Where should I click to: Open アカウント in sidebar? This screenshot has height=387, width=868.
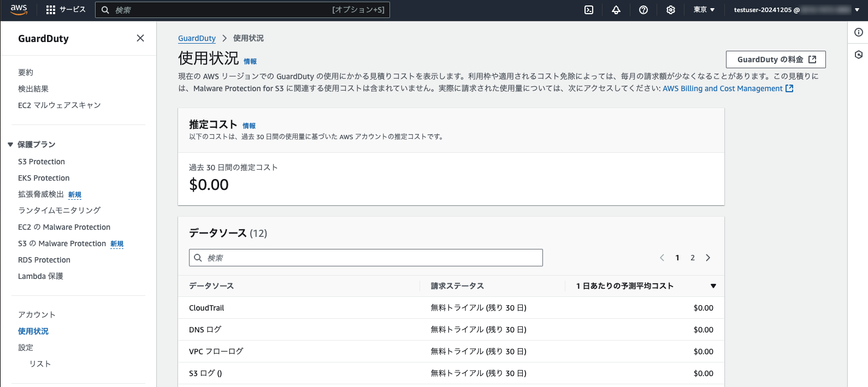pyautogui.click(x=37, y=314)
